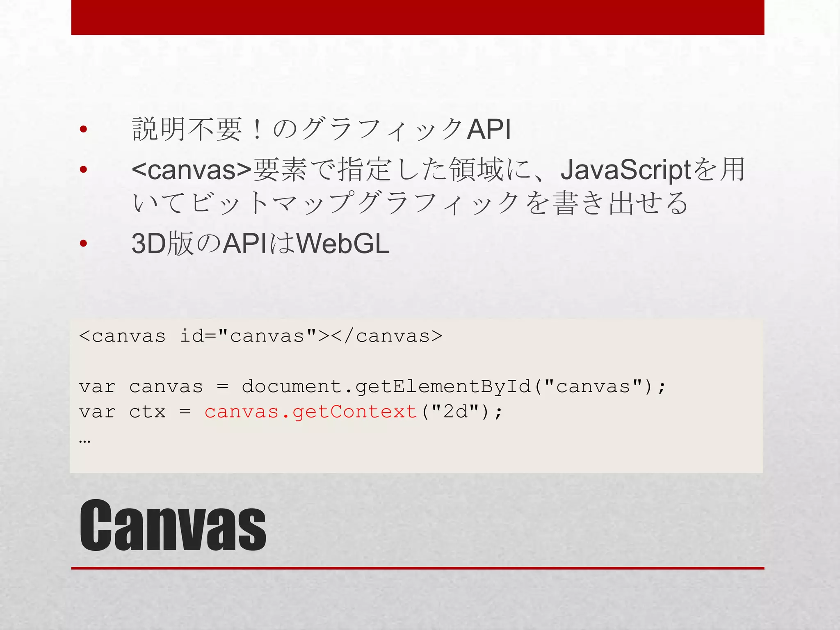Click the word "JavaScript" in the second bullet
The width and height of the screenshot is (840, 630).
point(626,170)
